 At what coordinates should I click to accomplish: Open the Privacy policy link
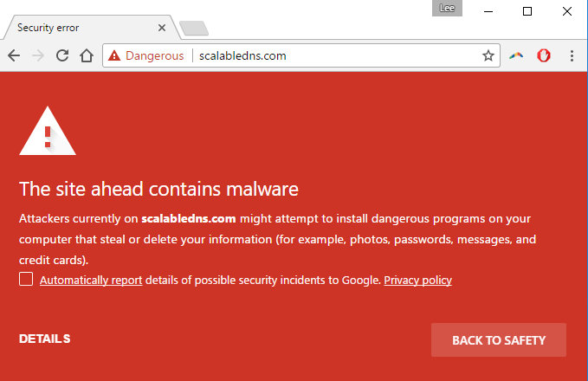pos(417,281)
